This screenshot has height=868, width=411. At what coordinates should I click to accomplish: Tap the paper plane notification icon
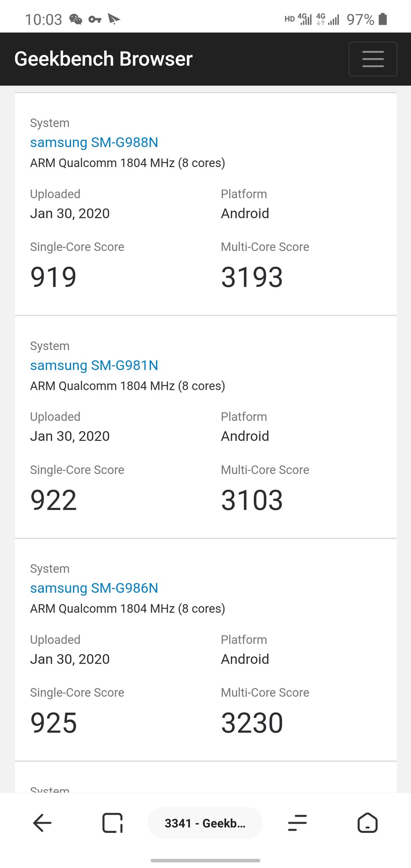(x=114, y=19)
